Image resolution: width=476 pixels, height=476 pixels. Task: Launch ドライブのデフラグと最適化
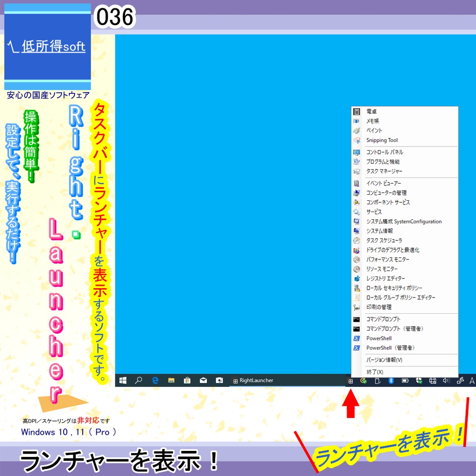[404, 250]
